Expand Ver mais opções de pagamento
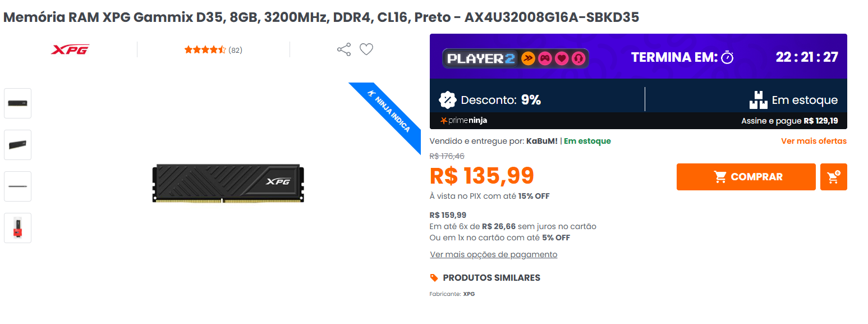This screenshot has height=324, width=868. [494, 254]
